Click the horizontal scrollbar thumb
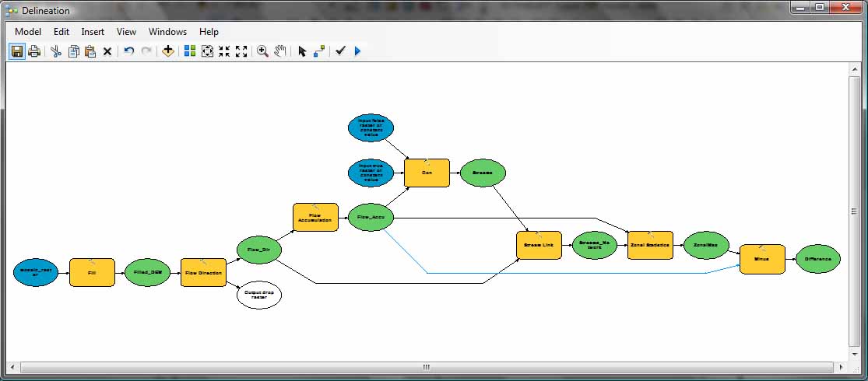The width and height of the screenshot is (868, 381). click(x=427, y=367)
